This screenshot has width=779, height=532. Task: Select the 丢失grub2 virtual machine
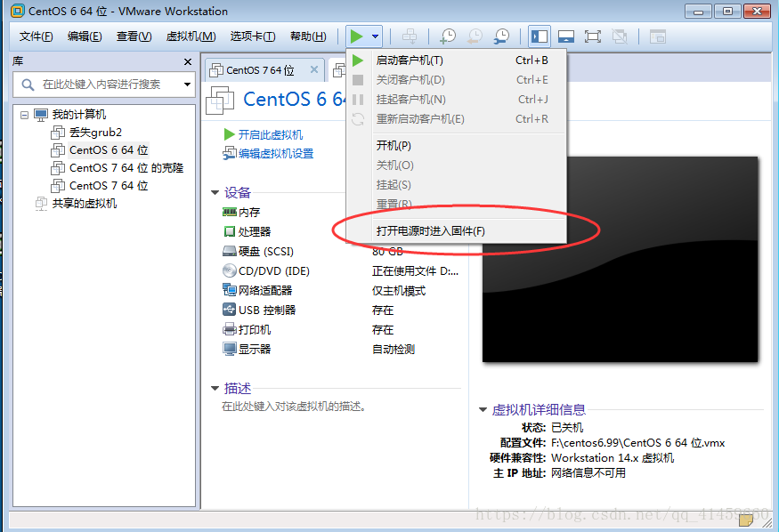pyautogui.click(x=95, y=133)
